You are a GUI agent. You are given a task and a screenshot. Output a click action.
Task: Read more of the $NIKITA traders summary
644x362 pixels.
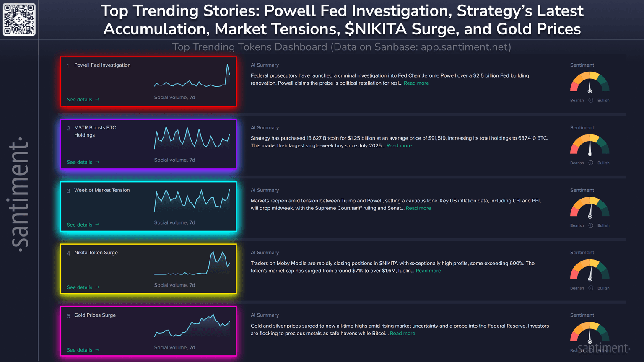click(x=428, y=271)
